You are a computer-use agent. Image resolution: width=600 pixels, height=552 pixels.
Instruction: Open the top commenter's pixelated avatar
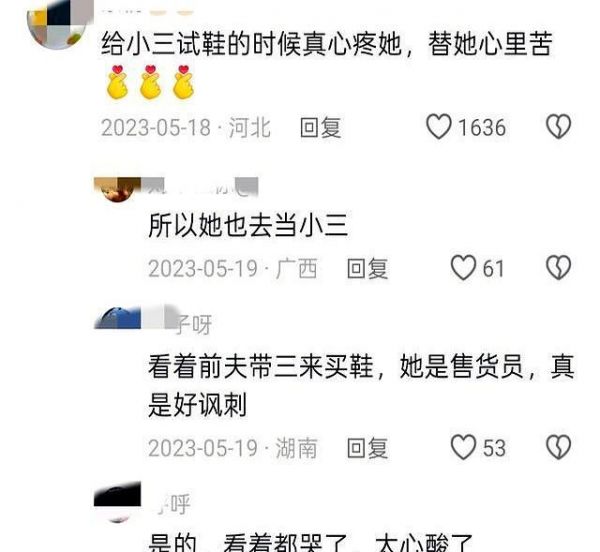(60, 24)
